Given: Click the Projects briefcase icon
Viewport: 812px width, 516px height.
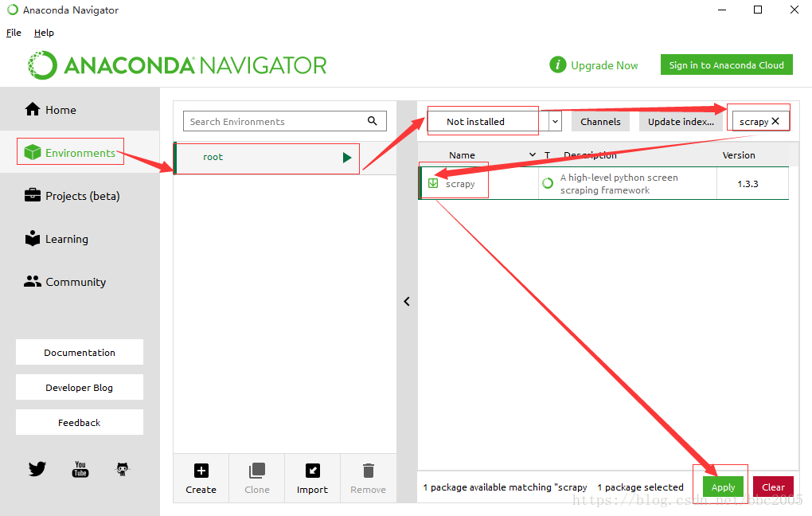Looking at the screenshot, I should 33,195.
